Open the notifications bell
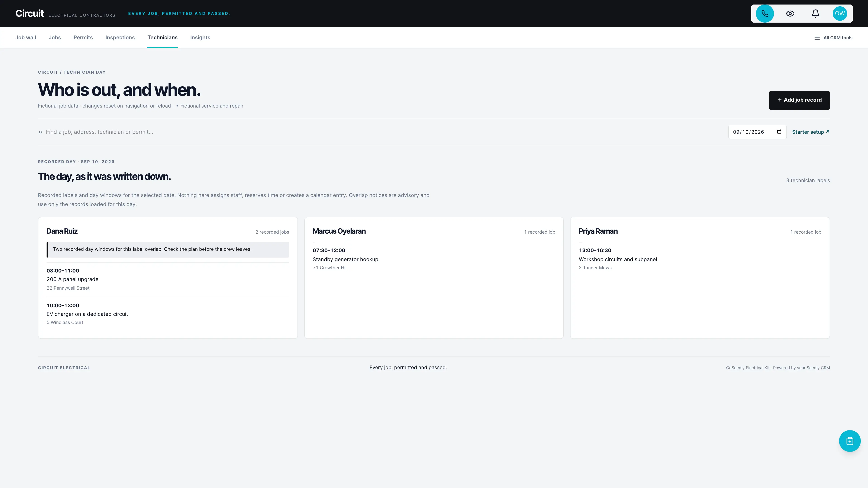The height and width of the screenshot is (488, 868). coord(815,14)
